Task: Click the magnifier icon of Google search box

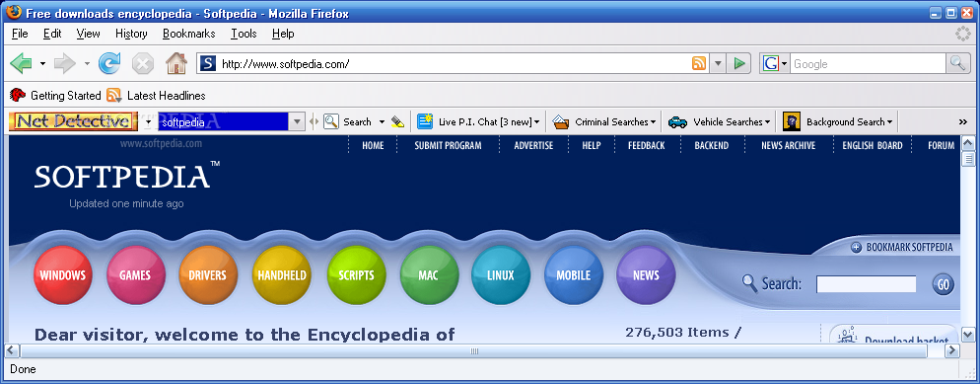Action: [957, 63]
